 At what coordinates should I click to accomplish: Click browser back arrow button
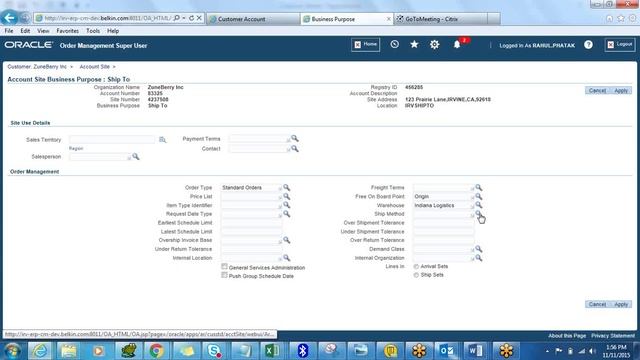[x=9, y=18]
